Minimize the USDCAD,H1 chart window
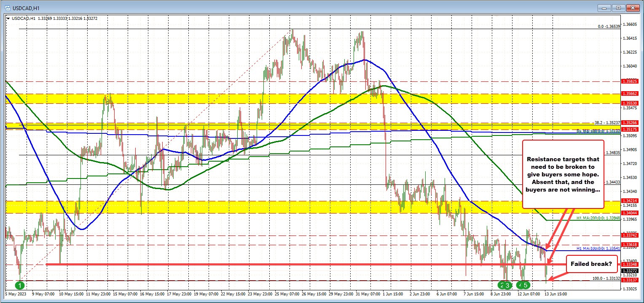The height and width of the screenshot is (303, 644). click(605, 7)
